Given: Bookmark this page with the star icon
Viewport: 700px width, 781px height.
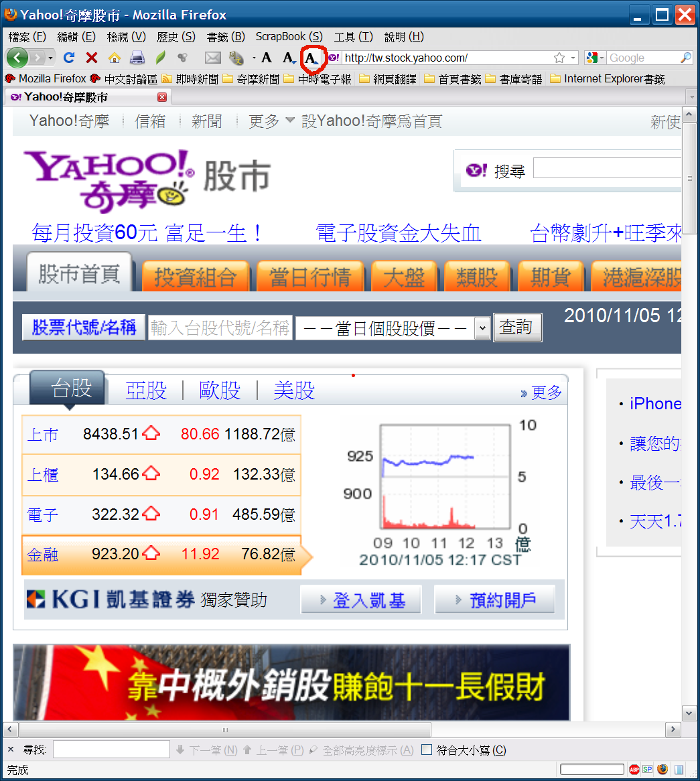Looking at the screenshot, I should click(x=559, y=58).
